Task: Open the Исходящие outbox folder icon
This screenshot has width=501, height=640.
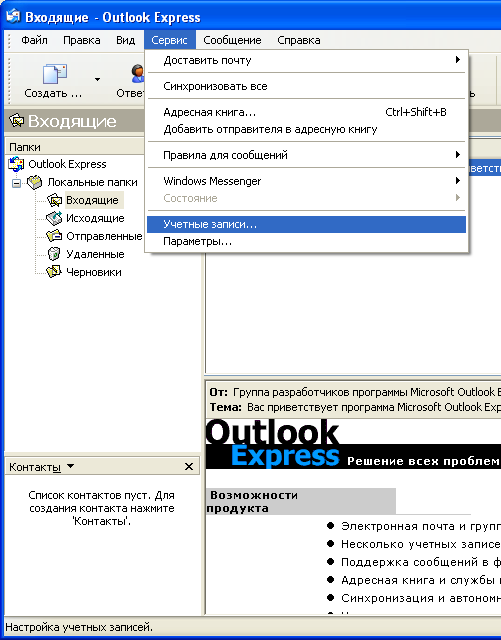Action: click(x=54, y=218)
